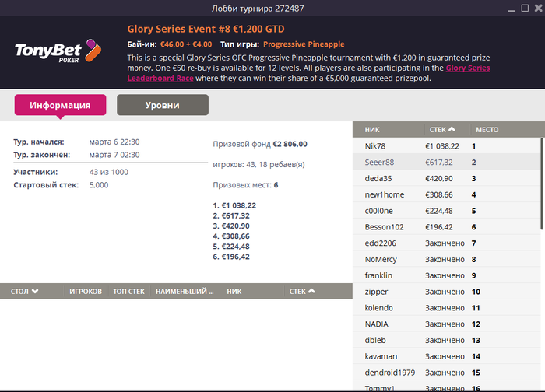
Task: Click the НИК header in tables list
Action: click(x=234, y=292)
